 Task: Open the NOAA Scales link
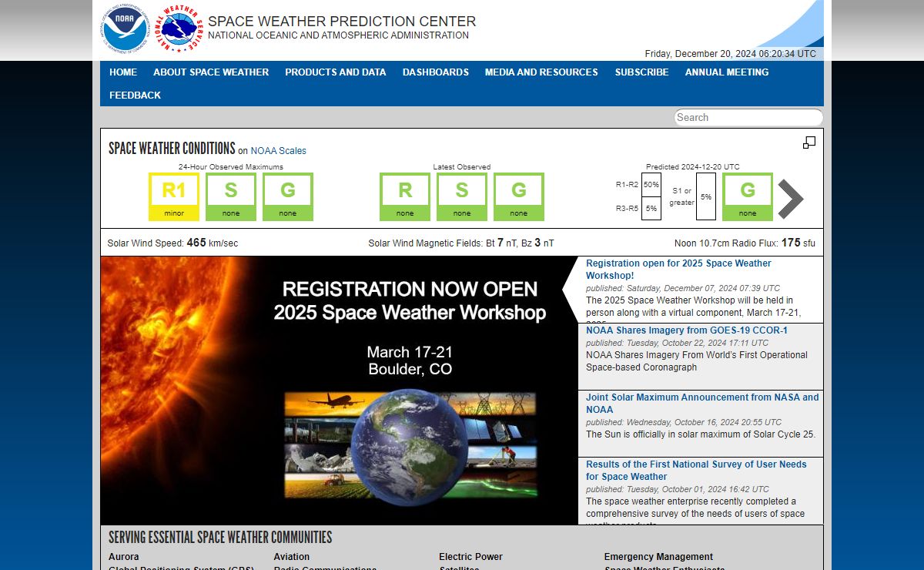click(x=278, y=151)
